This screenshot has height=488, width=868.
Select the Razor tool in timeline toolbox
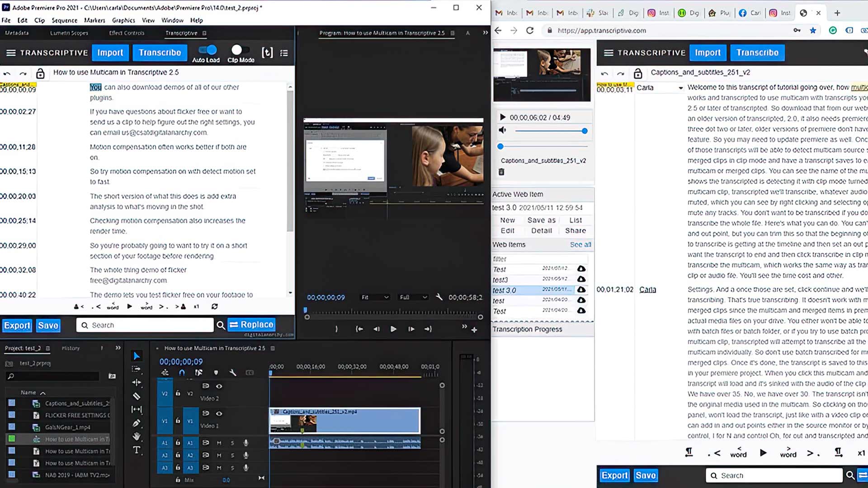coord(137,396)
